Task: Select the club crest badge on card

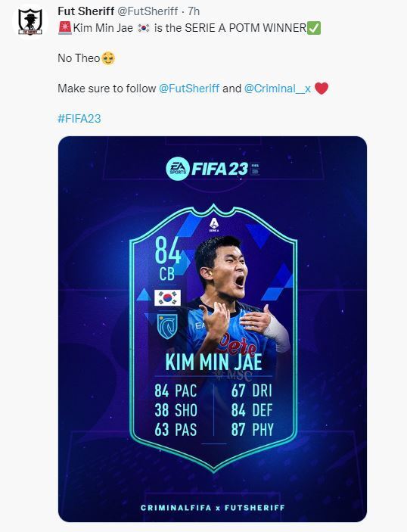Action: click(167, 326)
